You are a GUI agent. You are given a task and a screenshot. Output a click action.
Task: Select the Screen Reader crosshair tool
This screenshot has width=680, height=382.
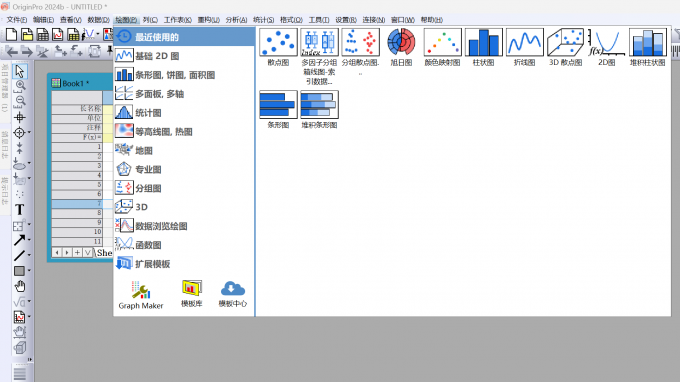click(20, 118)
